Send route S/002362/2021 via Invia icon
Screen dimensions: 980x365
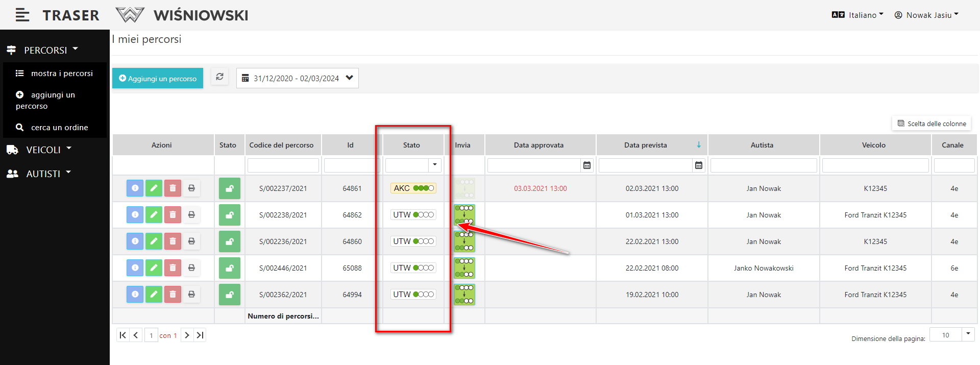(464, 295)
